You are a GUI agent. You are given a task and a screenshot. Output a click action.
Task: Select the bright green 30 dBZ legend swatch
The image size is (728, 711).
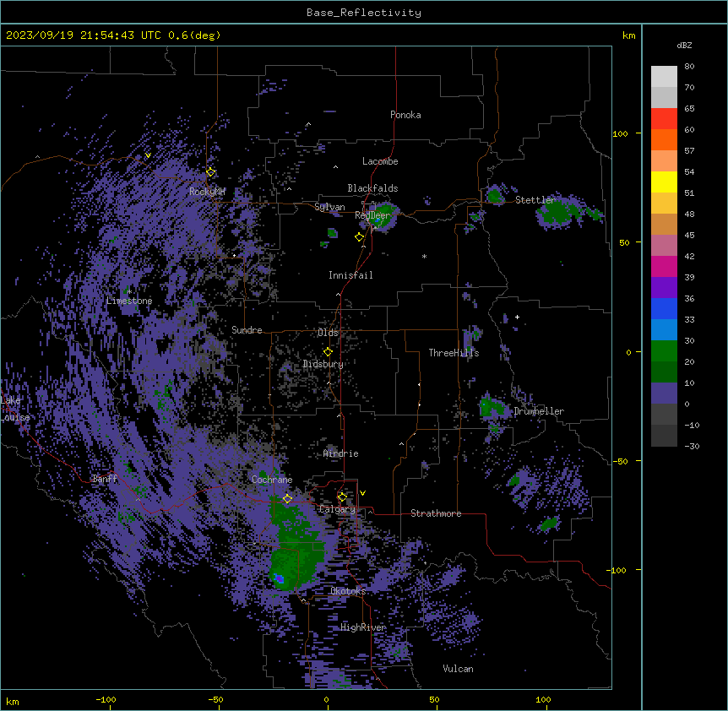(664, 351)
